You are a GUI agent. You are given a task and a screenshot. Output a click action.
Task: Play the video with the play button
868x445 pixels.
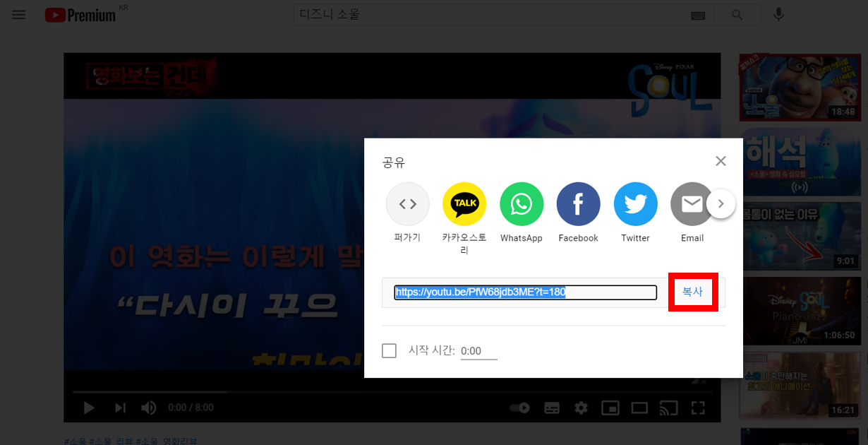pos(89,408)
